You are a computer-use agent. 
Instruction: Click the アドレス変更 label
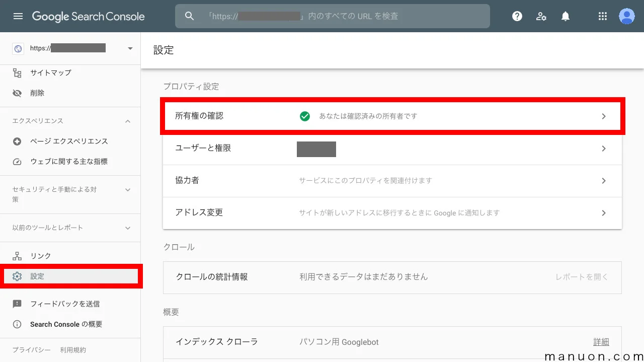coord(199,212)
